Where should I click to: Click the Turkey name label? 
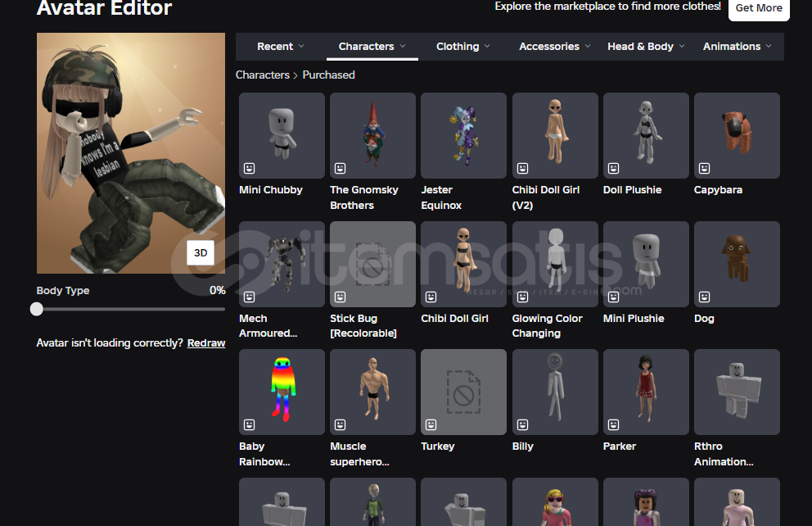[x=438, y=447]
